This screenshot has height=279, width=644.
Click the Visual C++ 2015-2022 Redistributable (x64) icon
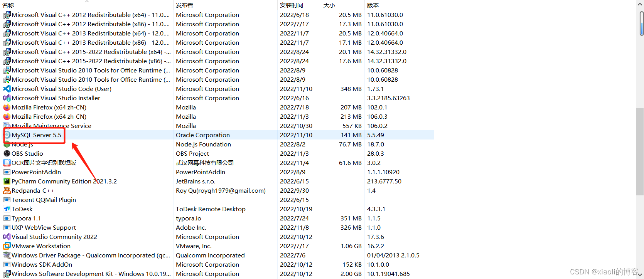[7, 52]
